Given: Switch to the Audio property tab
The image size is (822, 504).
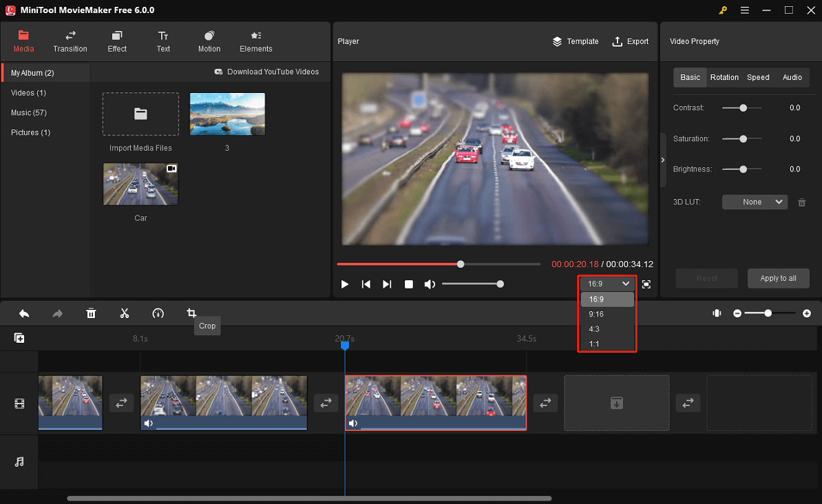Looking at the screenshot, I should [x=792, y=77].
